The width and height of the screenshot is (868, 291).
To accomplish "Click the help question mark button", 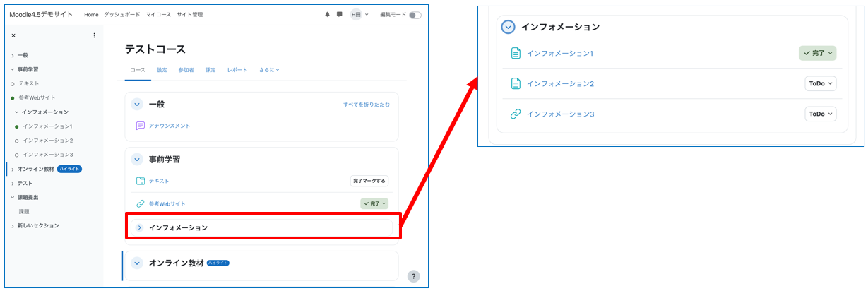I will click(414, 276).
